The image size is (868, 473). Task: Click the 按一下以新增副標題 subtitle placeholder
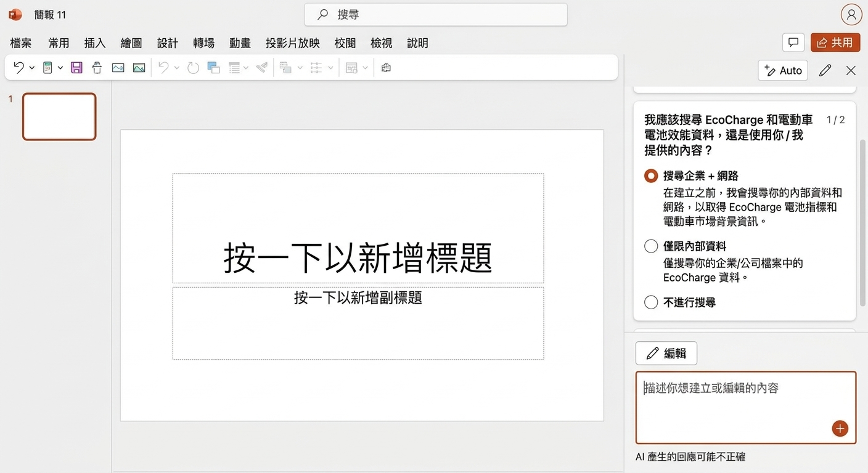point(358,323)
